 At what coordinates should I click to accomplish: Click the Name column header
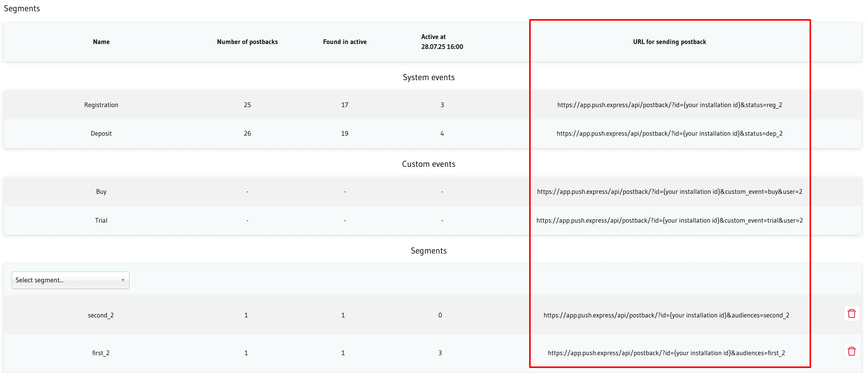101,42
